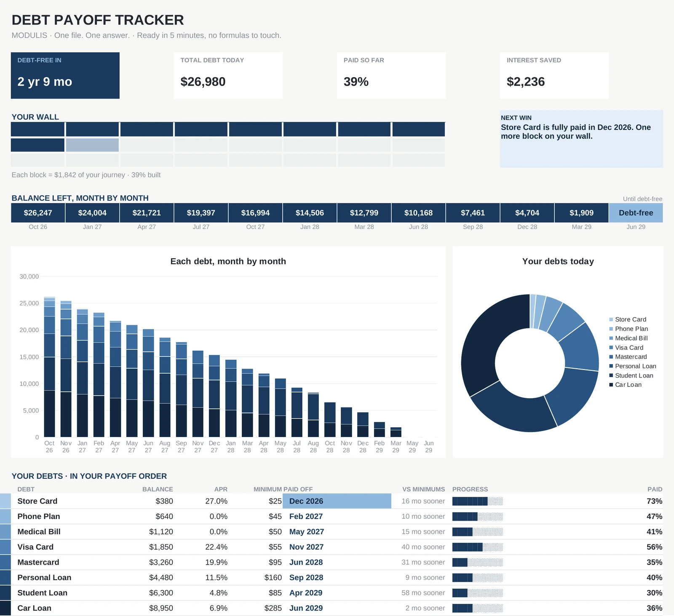
Task: Click the Car Loan Jun 2029 cell
Action: (306, 608)
